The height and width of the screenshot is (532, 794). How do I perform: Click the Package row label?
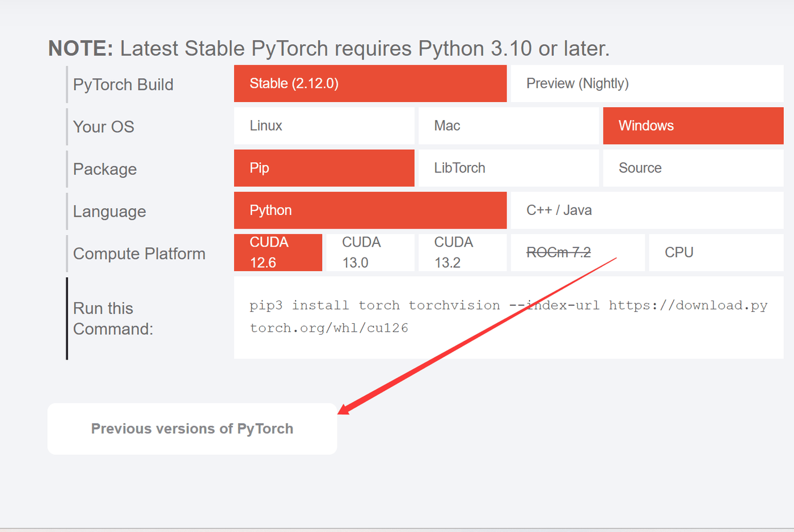105,169
